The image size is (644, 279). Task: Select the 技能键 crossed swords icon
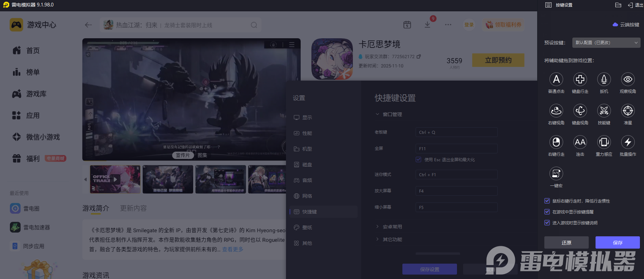pos(604,111)
